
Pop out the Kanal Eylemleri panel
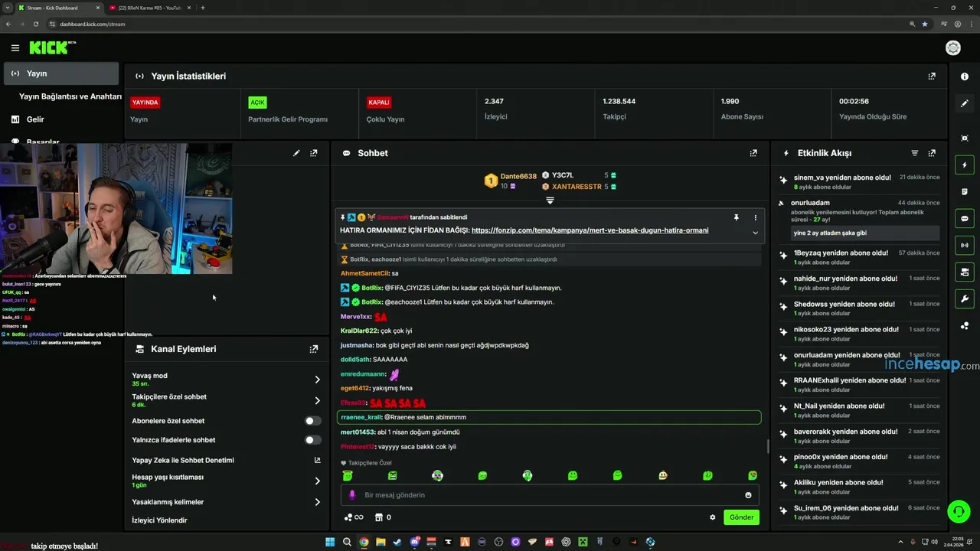click(314, 349)
